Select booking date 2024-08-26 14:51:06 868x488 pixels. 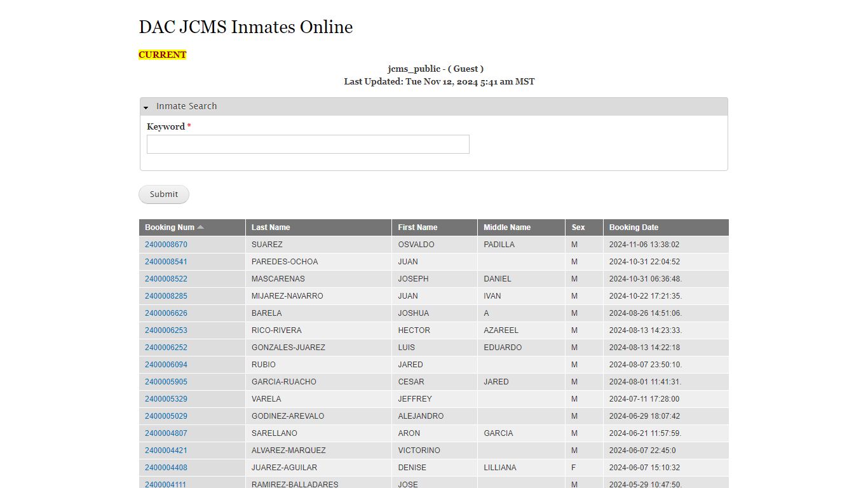pos(666,313)
